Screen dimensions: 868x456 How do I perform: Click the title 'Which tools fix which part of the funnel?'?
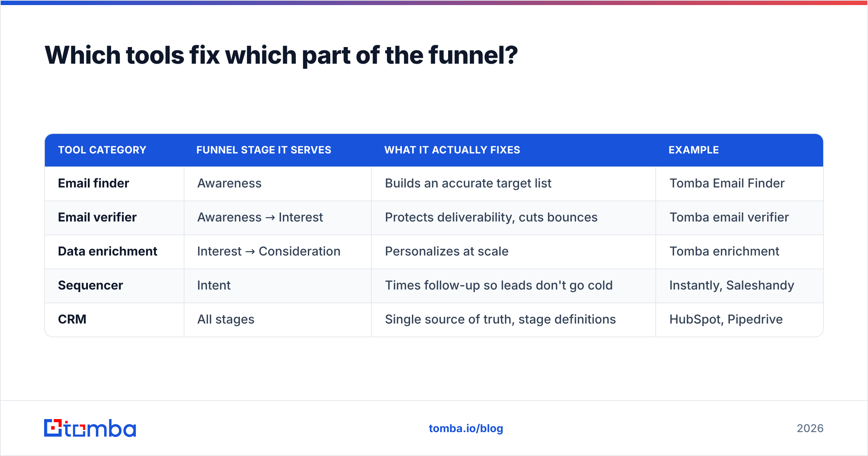point(281,55)
